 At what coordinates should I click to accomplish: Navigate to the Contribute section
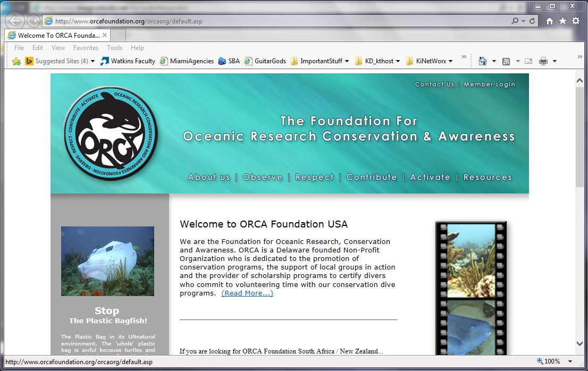(371, 177)
